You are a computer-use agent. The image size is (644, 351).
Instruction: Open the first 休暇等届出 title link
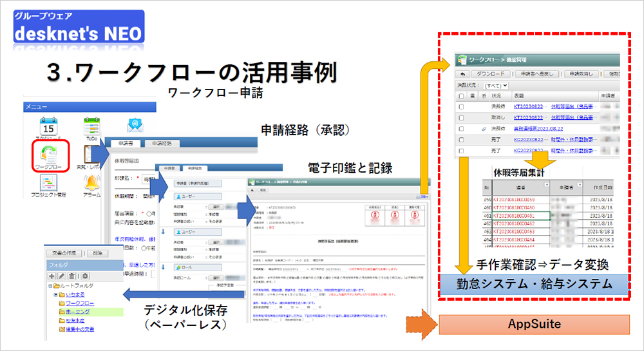point(572,106)
